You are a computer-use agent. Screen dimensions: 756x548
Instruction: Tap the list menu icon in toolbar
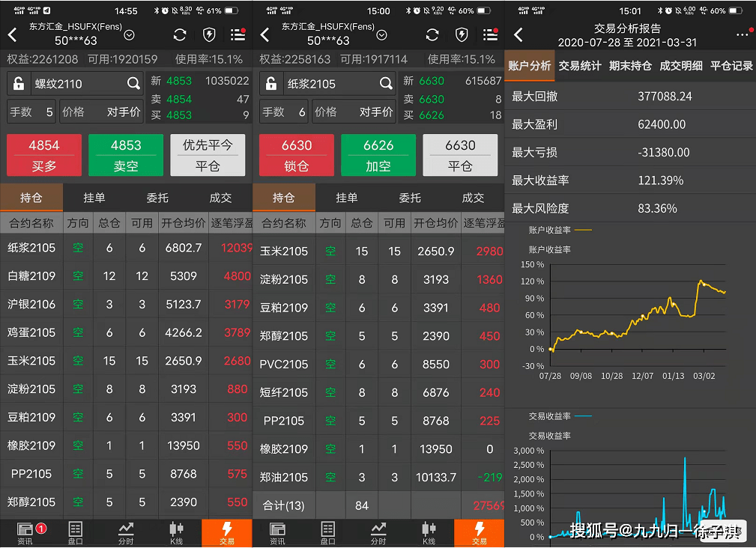(240, 34)
